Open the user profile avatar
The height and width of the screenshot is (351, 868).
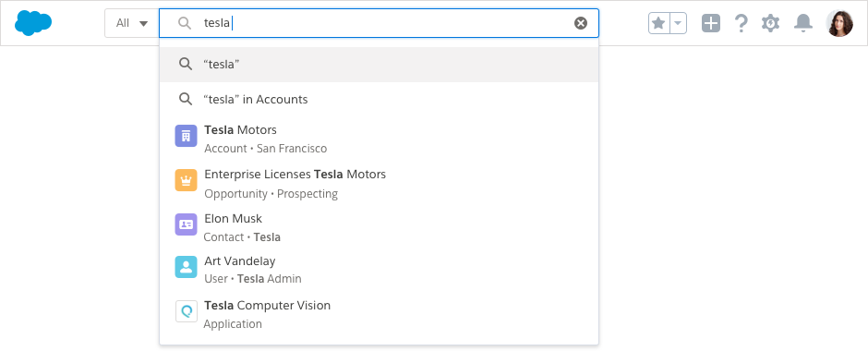(x=839, y=23)
